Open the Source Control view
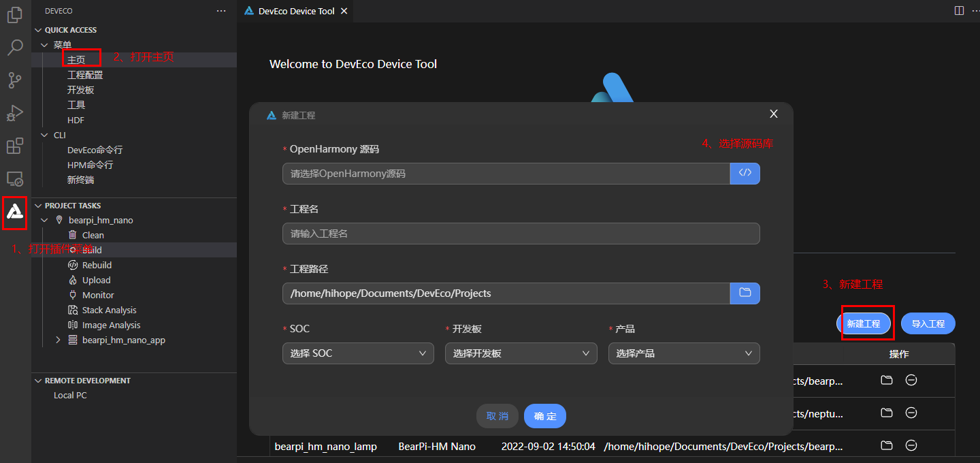Image resolution: width=980 pixels, height=463 pixels. point(15,80)
